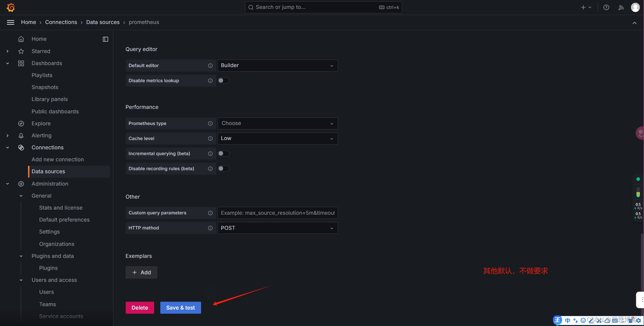
Task: Click the Administration gear icon
Action: coord(21,184)
